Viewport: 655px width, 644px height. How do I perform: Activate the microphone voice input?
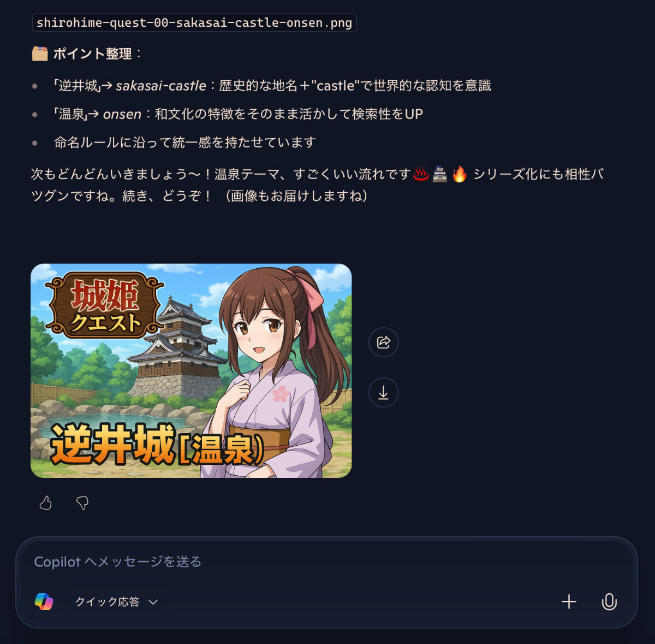[609, 601]
